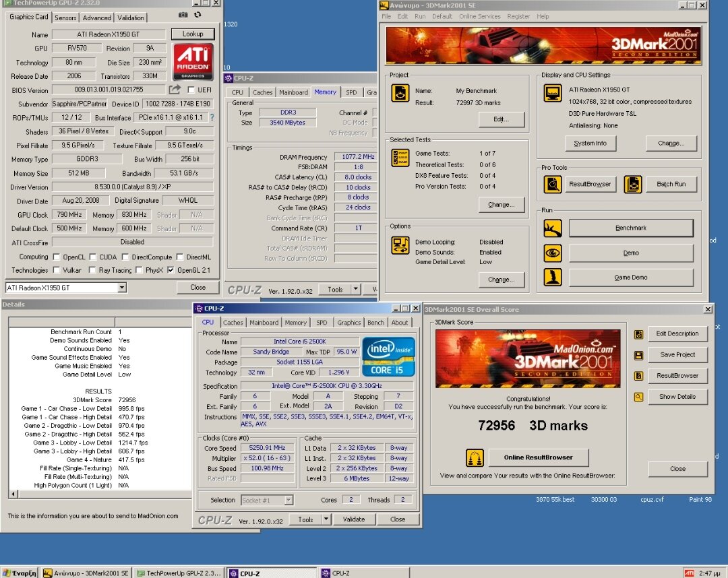Click the icon beside Edit Description
728x578 pixels.
[639, 334]
